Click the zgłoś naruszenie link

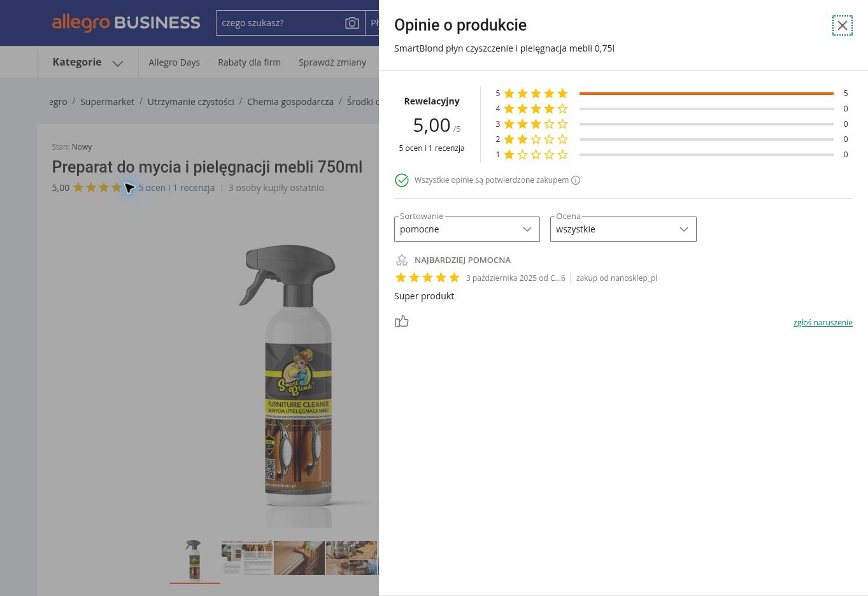[x=823, y=323]
